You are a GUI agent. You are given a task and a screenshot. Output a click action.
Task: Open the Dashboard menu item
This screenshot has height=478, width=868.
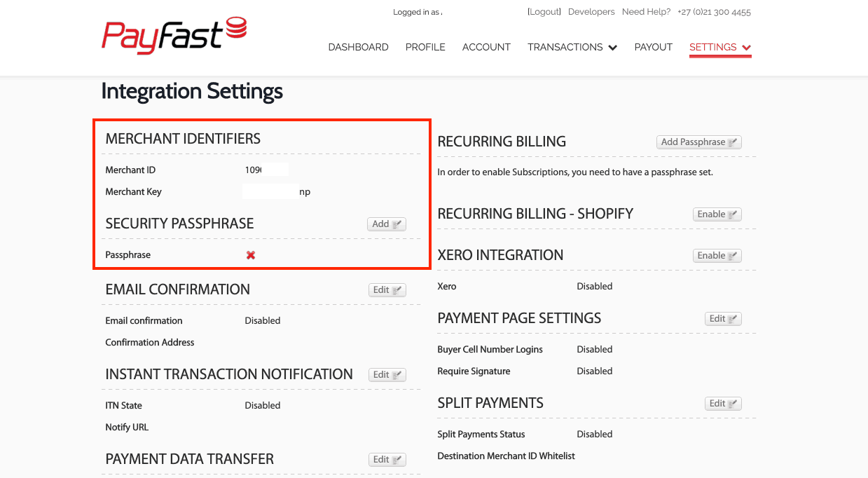point(358,47)
